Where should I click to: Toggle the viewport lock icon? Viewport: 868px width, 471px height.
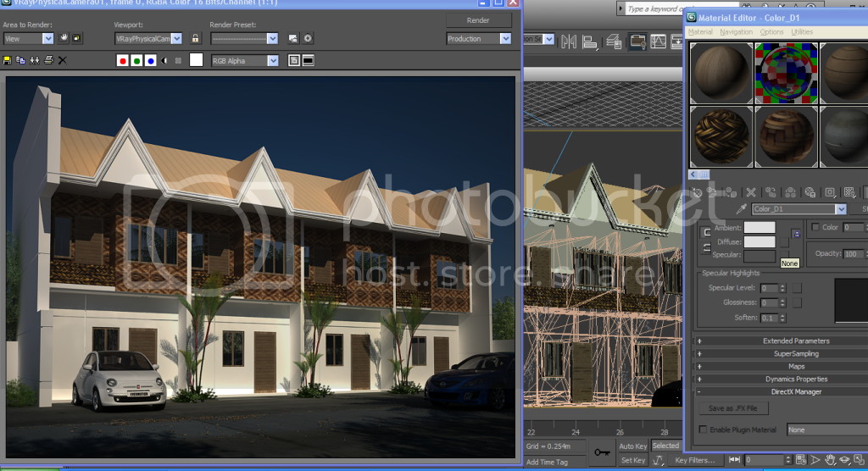pos(195,39)
